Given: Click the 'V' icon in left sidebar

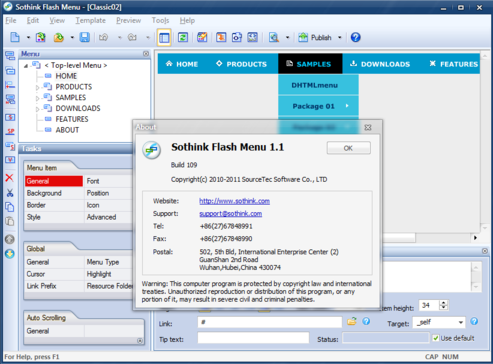Looking at the screenshot, I should tap(10, 159).
